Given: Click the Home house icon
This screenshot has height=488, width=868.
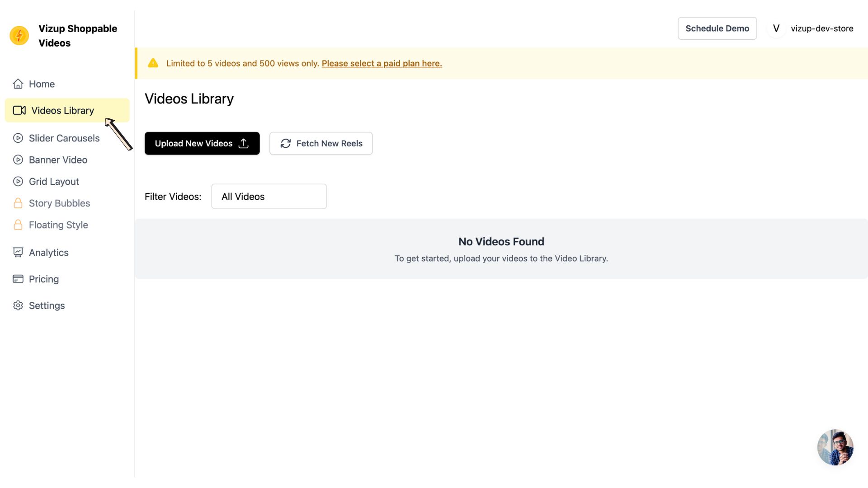Looking at the screenshot, I should click(18, 84).
